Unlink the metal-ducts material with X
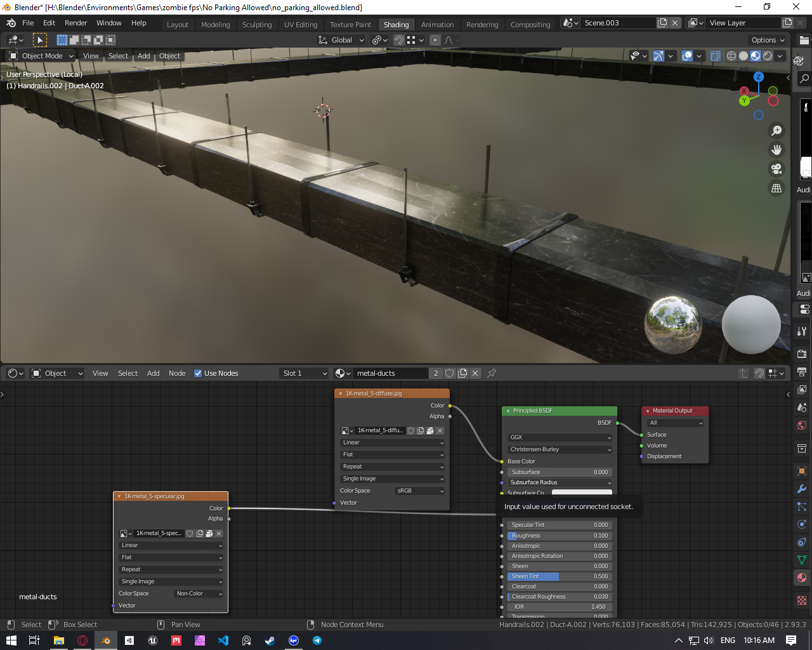The width and height of the screenshot is (812, 650). coord(475,373)
